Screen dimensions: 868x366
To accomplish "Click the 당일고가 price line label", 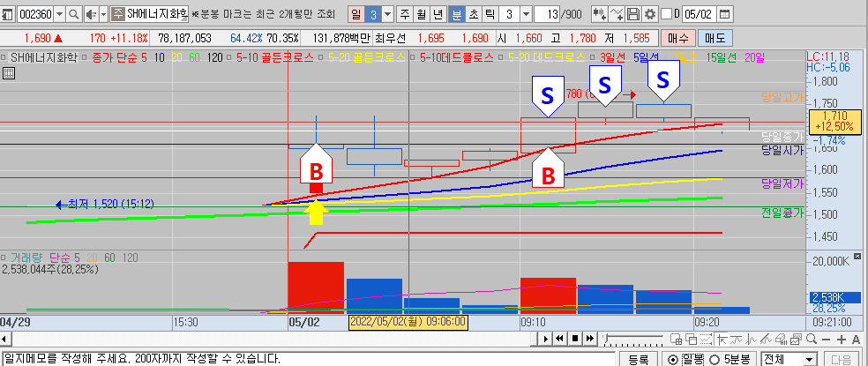I will pos(782,97).
